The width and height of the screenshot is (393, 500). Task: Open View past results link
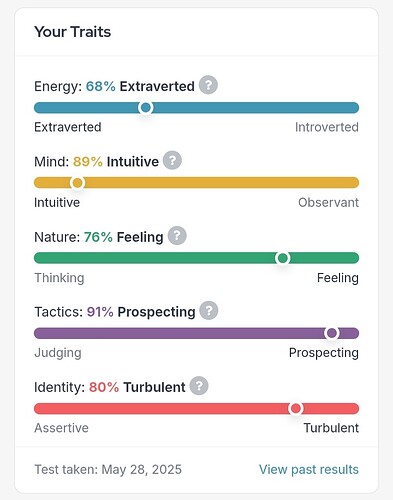309,469
